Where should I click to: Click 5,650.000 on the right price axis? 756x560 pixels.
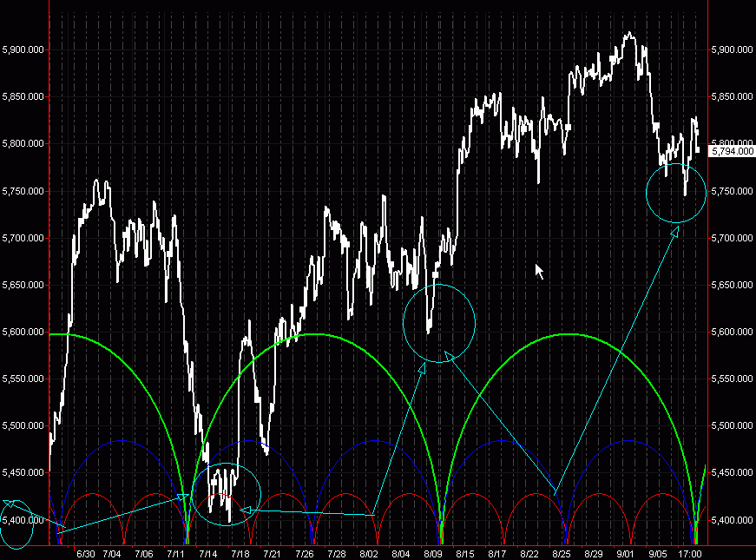click(732, 285)
